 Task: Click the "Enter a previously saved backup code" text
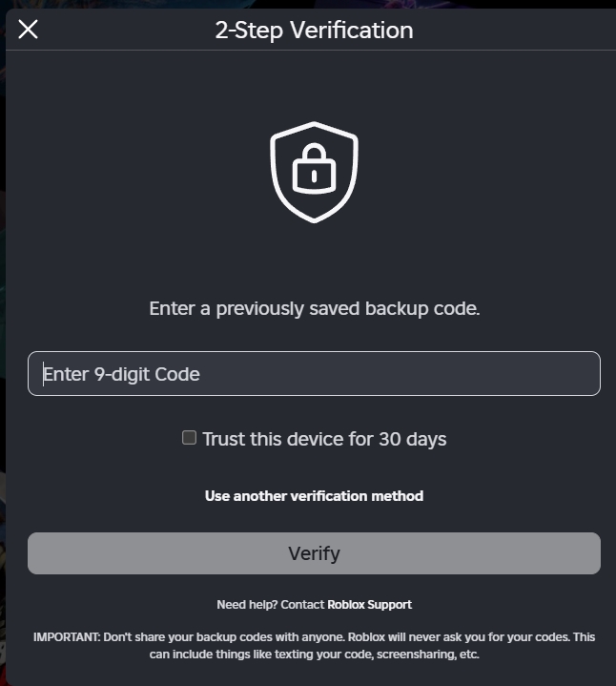click(x=314, y=309)
